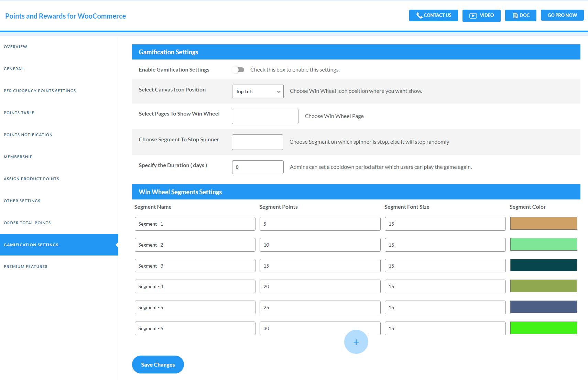Edit font size field for Segment - 3

click(x=445, y=266)
